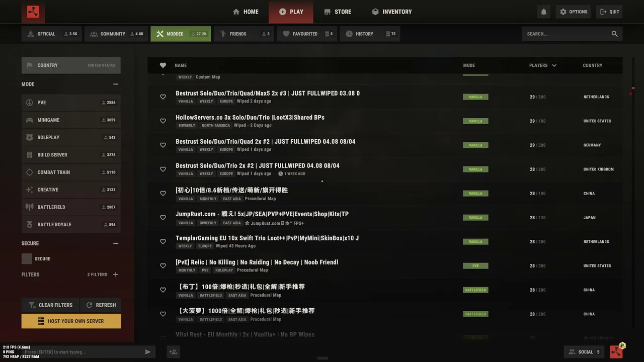
Task: Filter by Combat Train mode
Action: coord(71,172)
